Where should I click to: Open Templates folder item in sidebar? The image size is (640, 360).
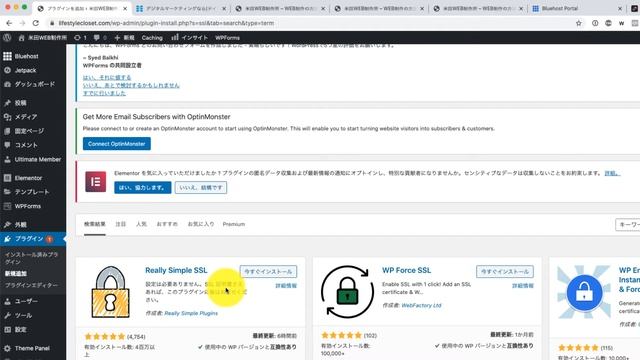33,192
